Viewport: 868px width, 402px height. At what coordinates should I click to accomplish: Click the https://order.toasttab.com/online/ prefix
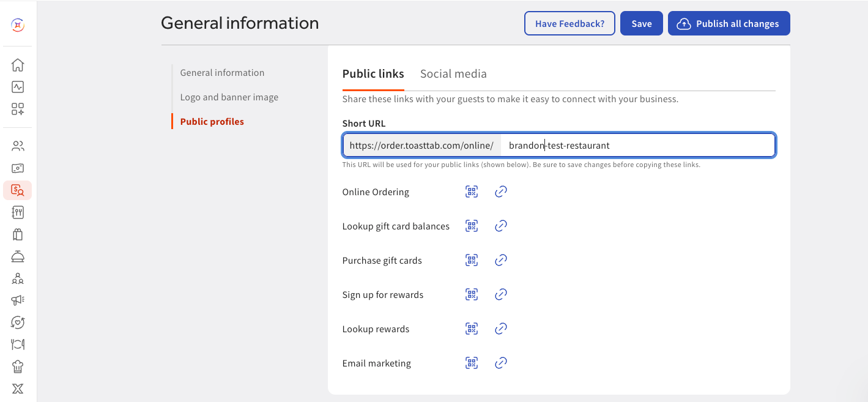pyautogui.click(x=421, y=146)
